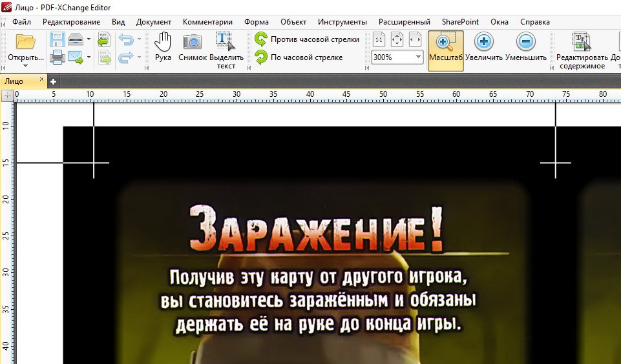Undo the last action
The width and height of the screenshot is (621, 364).
[x=126, y=39]
